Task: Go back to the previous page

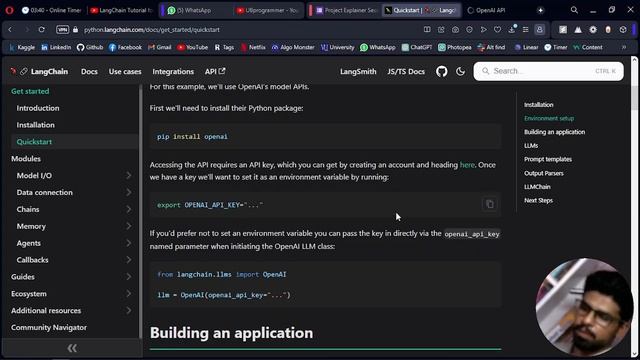Action: coord(10,29)
